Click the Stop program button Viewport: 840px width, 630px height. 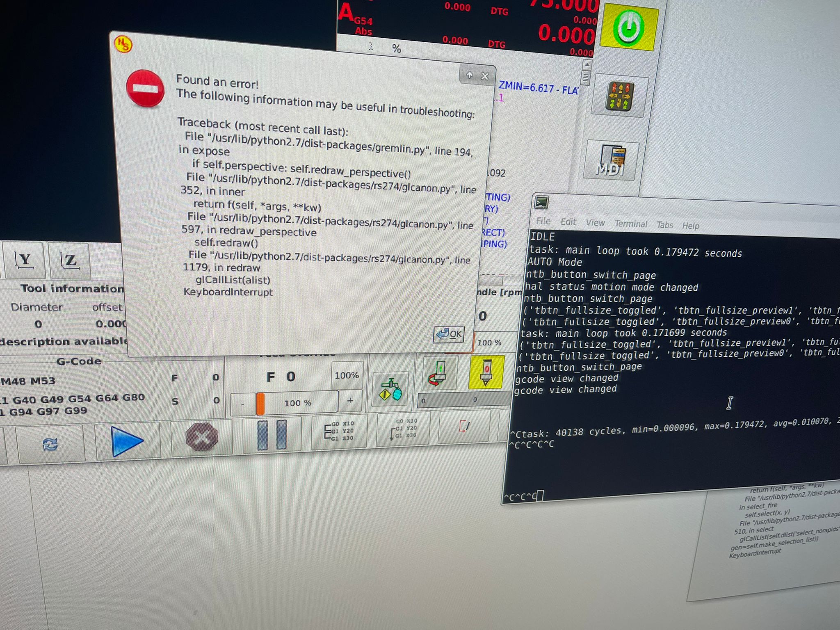click(201, 437)
